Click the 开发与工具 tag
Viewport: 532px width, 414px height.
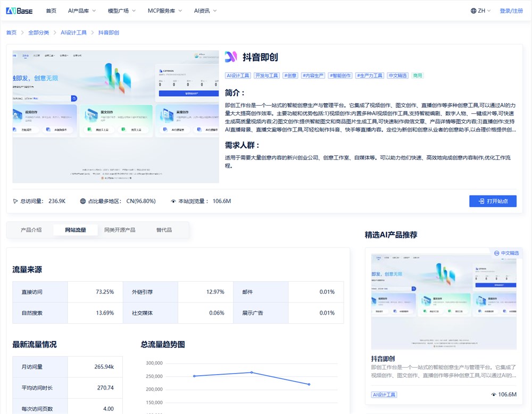tap(267, 75)
